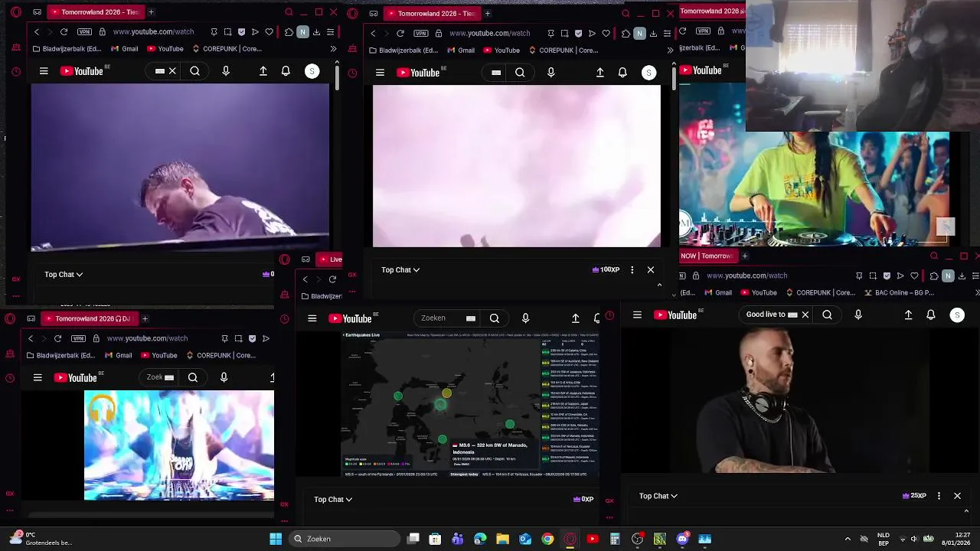This screenshot has height=551, width=980.
Task: Collapse chat chevron below 100XP close button
Action: coord(659,285)
